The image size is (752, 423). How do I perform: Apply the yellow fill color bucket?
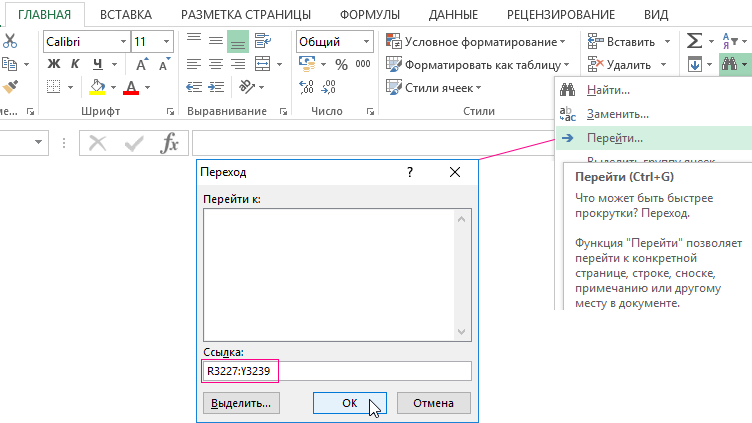[x=97, y=87]
